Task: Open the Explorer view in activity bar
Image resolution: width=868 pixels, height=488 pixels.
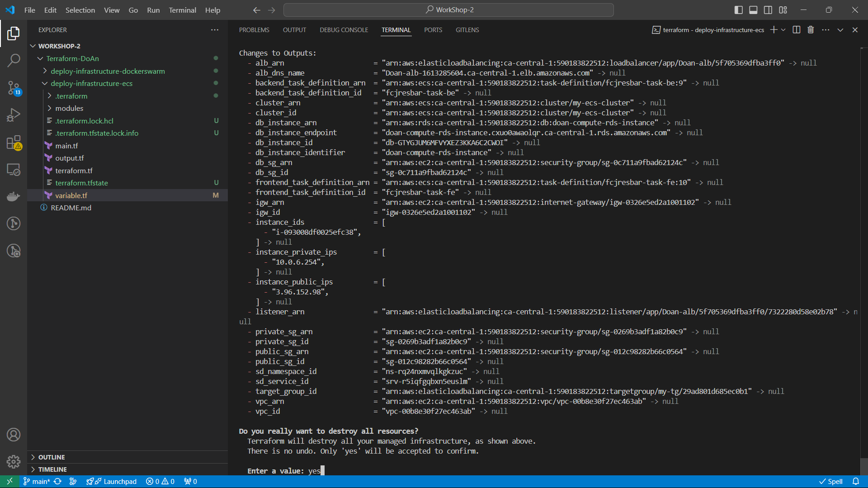Action: coord(14,33)
